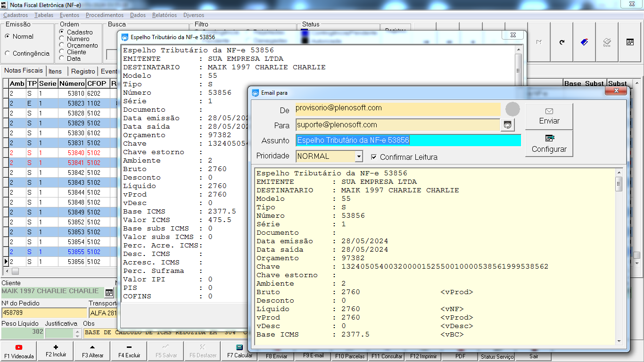Select Numero order radio button
Screen dimensions: 644x362
click(x=62, y=39)
